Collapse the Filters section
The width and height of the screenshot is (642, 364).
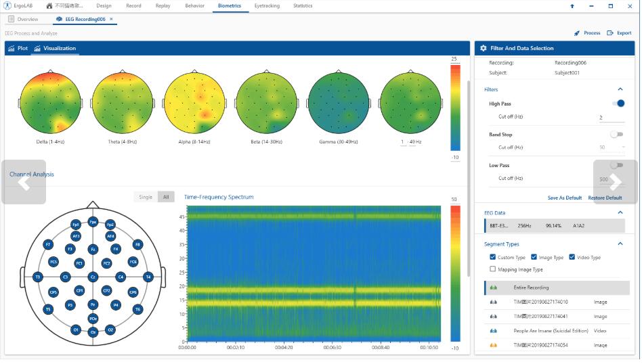pyautogui.click(x=620, y=89)
